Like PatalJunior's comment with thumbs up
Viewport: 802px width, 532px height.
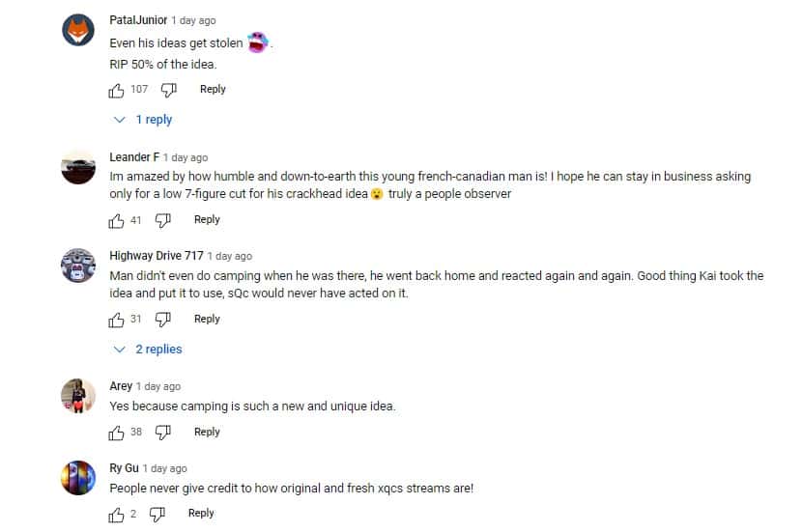coord(117,90)
